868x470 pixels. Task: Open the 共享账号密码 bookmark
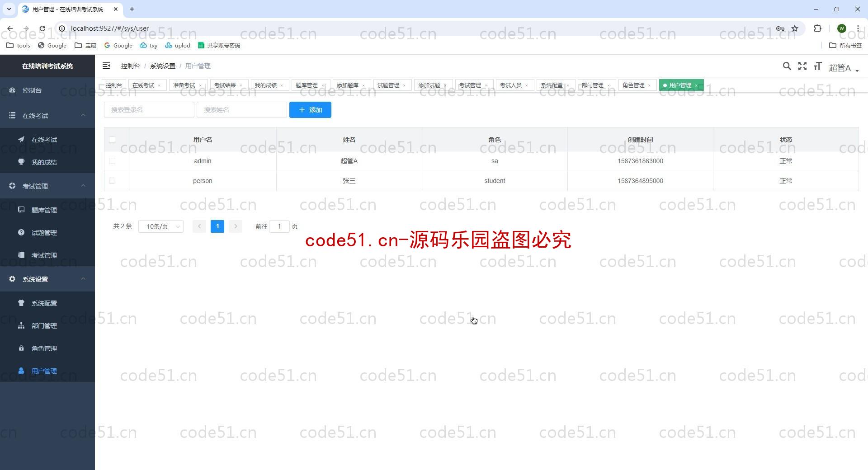219,45
